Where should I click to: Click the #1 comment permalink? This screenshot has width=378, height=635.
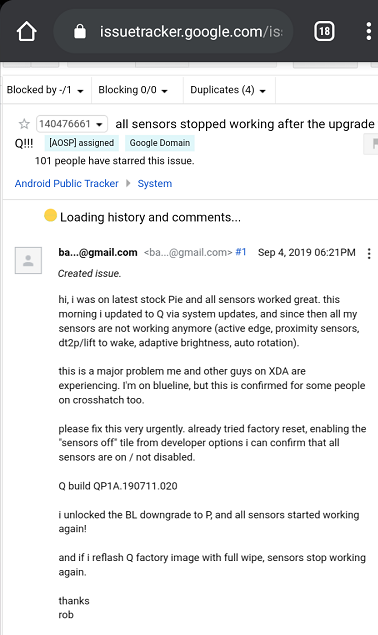coord(241,252)
